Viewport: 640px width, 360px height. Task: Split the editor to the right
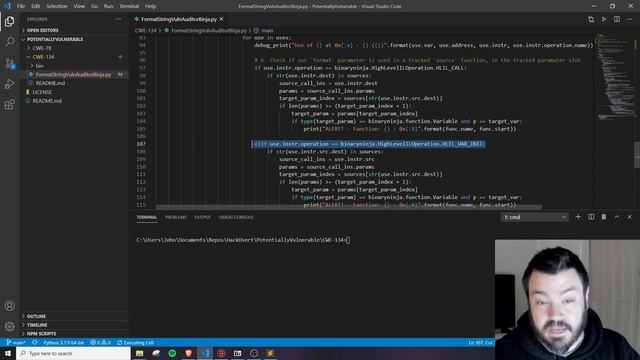(x=617, y=19)
